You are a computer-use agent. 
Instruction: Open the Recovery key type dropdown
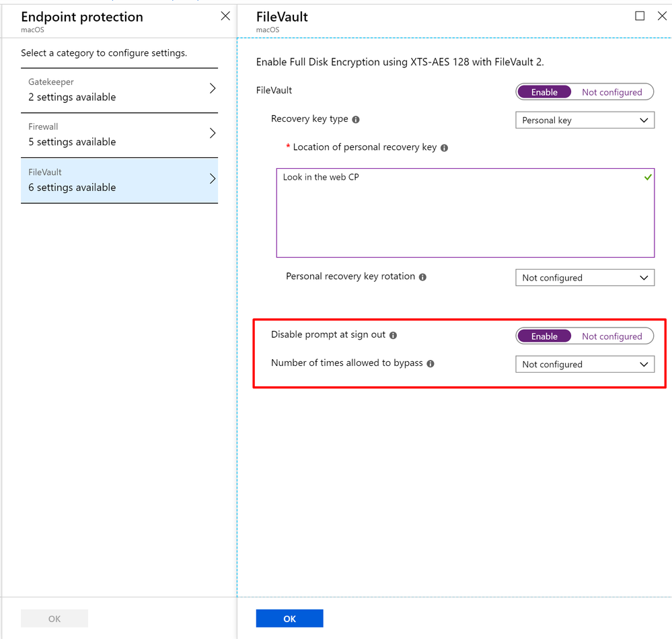[x=585, y=120]
